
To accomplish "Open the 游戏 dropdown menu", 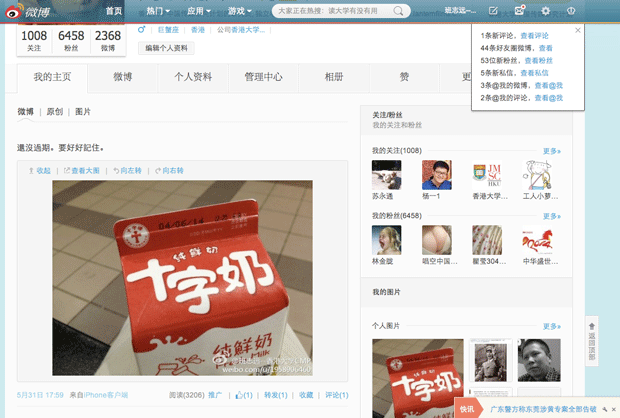I will 240,11.
